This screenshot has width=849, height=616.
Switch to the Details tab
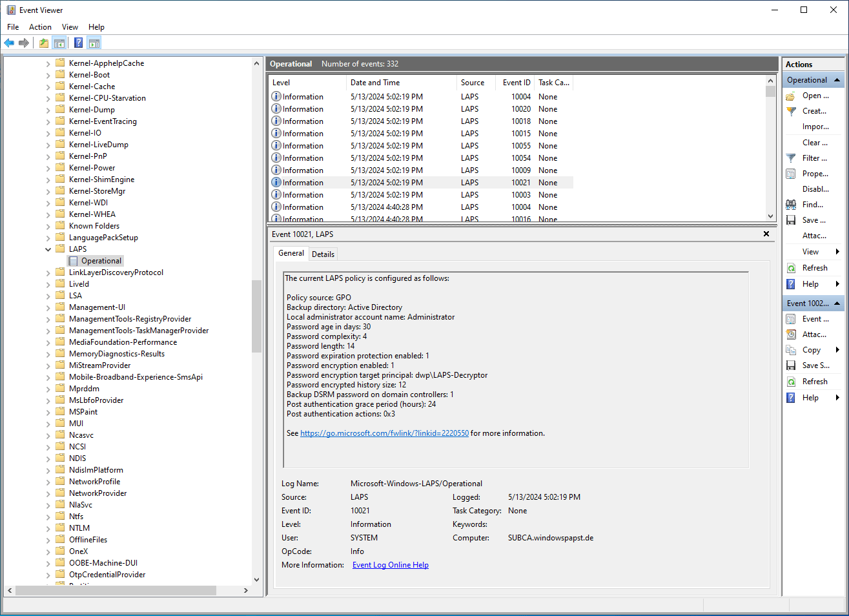(x=323, y=254)
